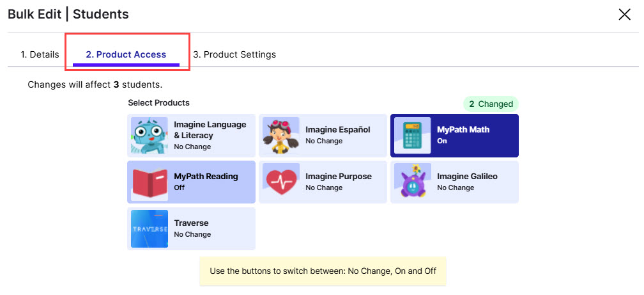Switch to the 1. Details tab
The width and height of the screenshot is (644, 295).
click(40, 54)
